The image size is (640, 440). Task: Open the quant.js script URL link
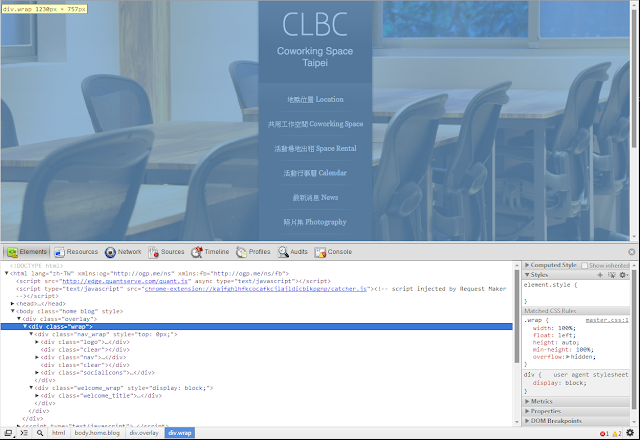125,281
